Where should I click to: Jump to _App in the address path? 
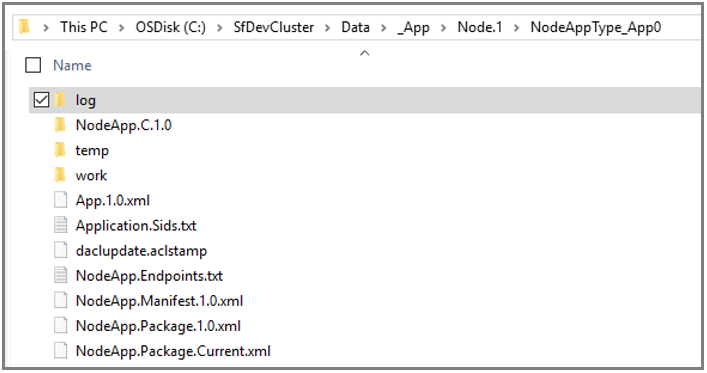[413, 28]
